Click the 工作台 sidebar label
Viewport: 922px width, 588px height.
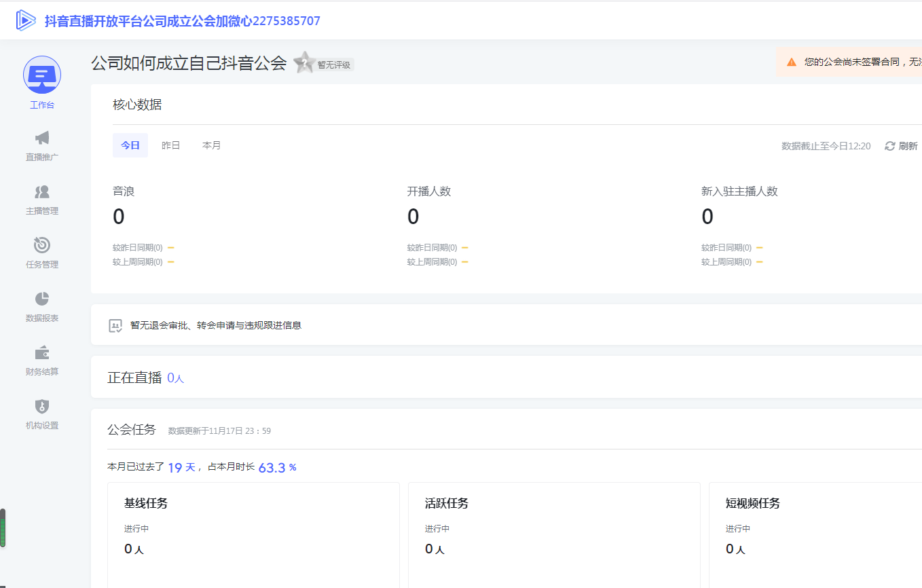42,105
